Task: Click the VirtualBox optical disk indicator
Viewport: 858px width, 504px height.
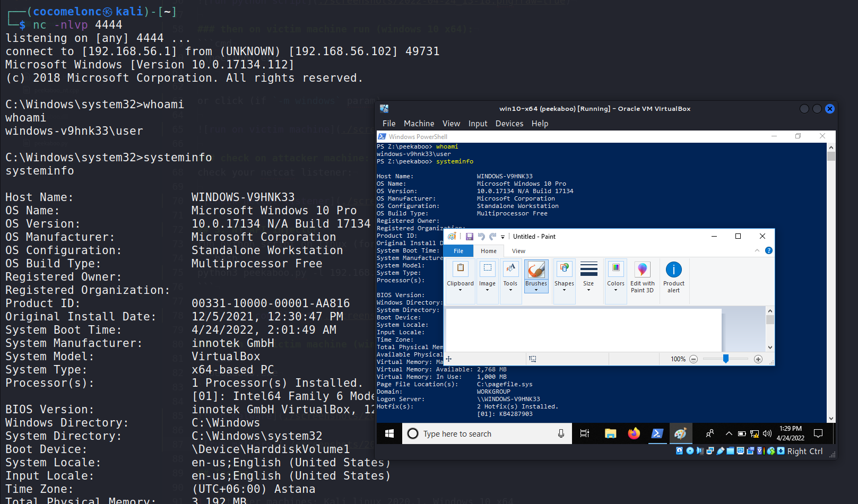Action: (x=690, y=451)
